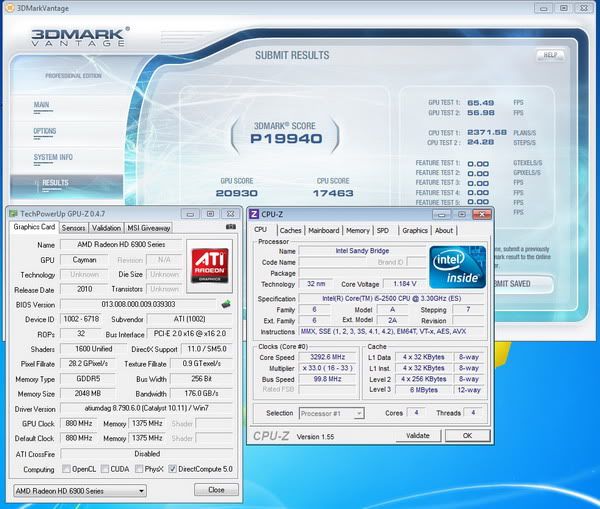Click the Bus Speed value 99.8 MHz
This screenshot has height=509, width=600.
[328, 379]
